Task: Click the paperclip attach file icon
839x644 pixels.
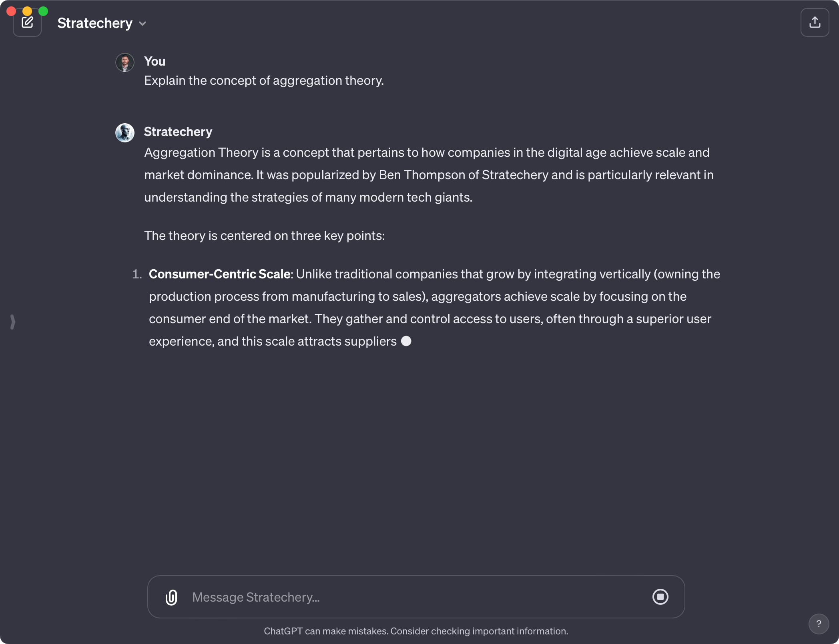Action: tap(171, 597)
